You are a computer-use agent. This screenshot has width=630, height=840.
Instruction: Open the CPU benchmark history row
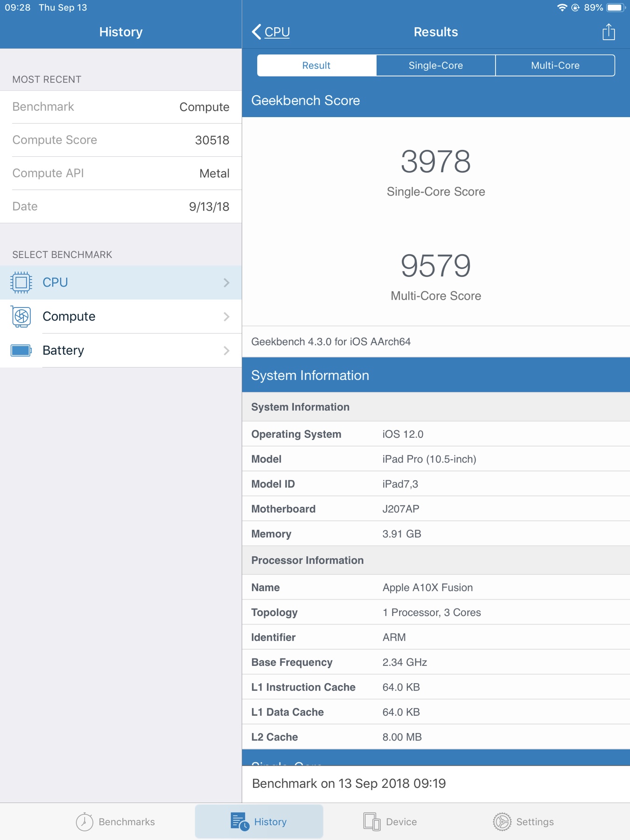(121, 282)
